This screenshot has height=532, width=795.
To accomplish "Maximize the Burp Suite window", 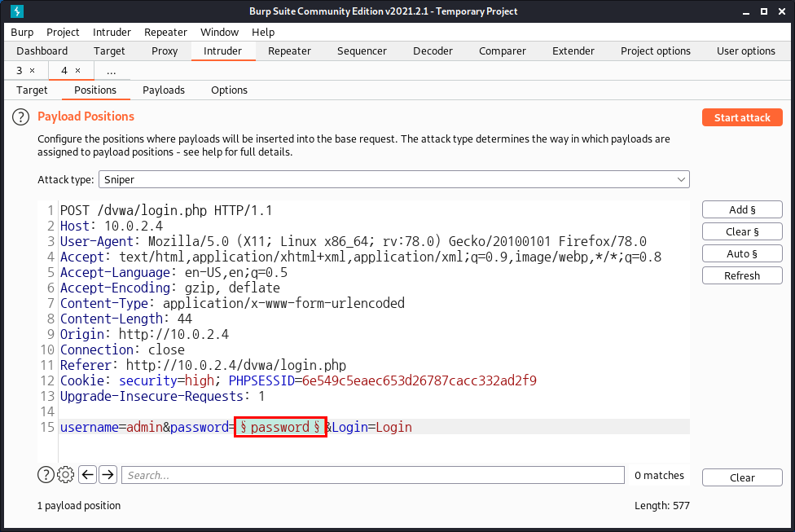I will tap(764, 11).
